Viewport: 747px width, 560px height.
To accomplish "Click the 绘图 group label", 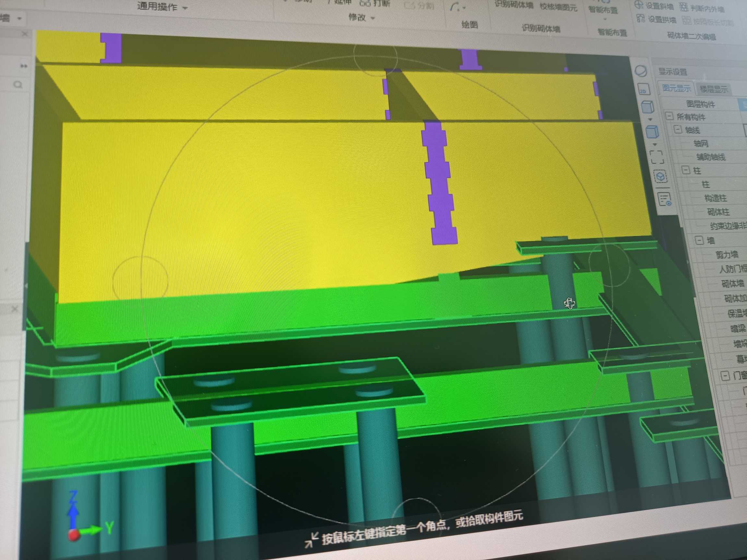I will [x=469, y=25].
